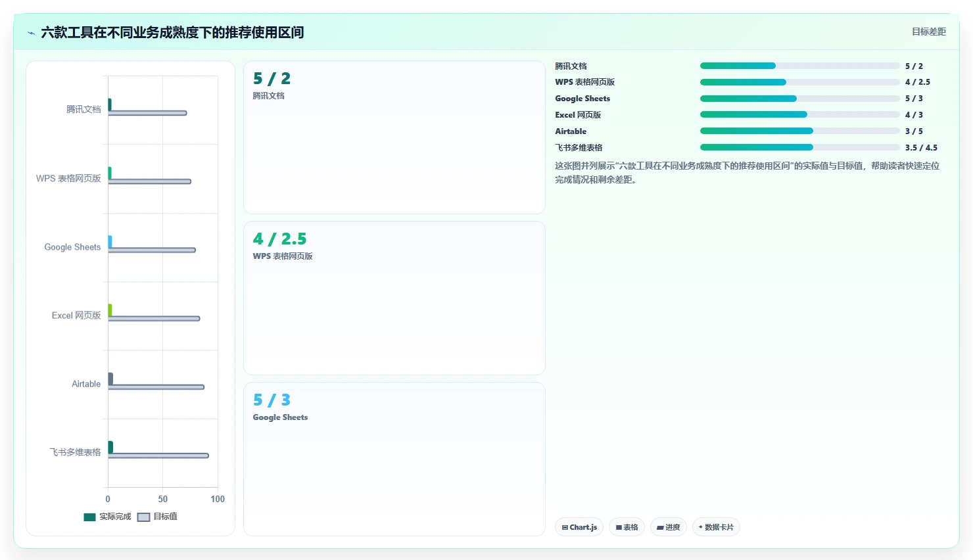The width and height of the screenshot is (973, 560).
Task: Click the 飞书多维表格 chart axis label
Action: point(76,452)
